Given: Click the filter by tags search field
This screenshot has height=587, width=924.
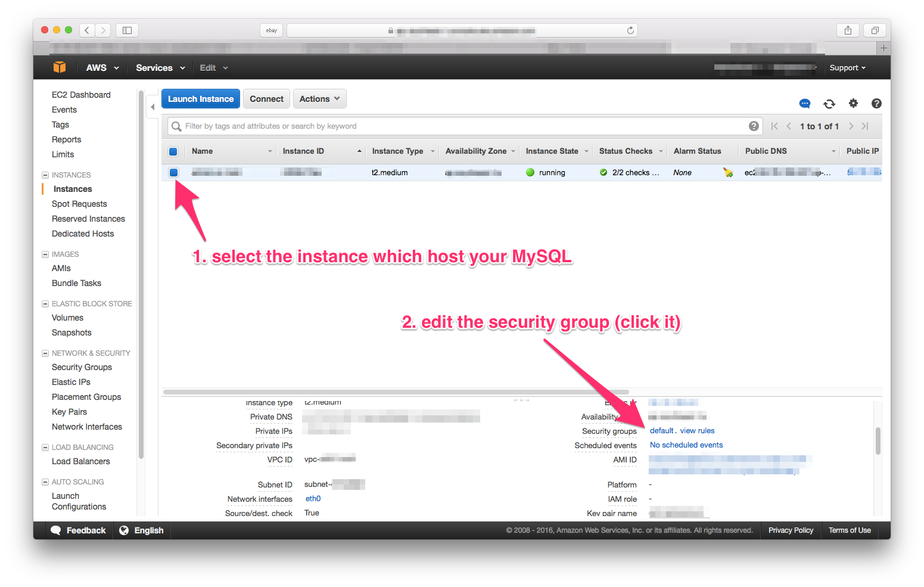Looking at the screenshot, I should click(x=465, y=126).
